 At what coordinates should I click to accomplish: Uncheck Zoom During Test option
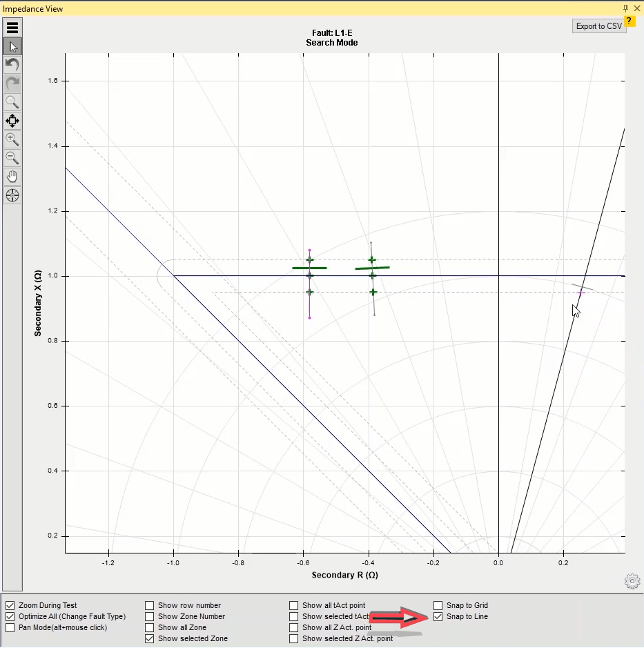pos(10,605)
